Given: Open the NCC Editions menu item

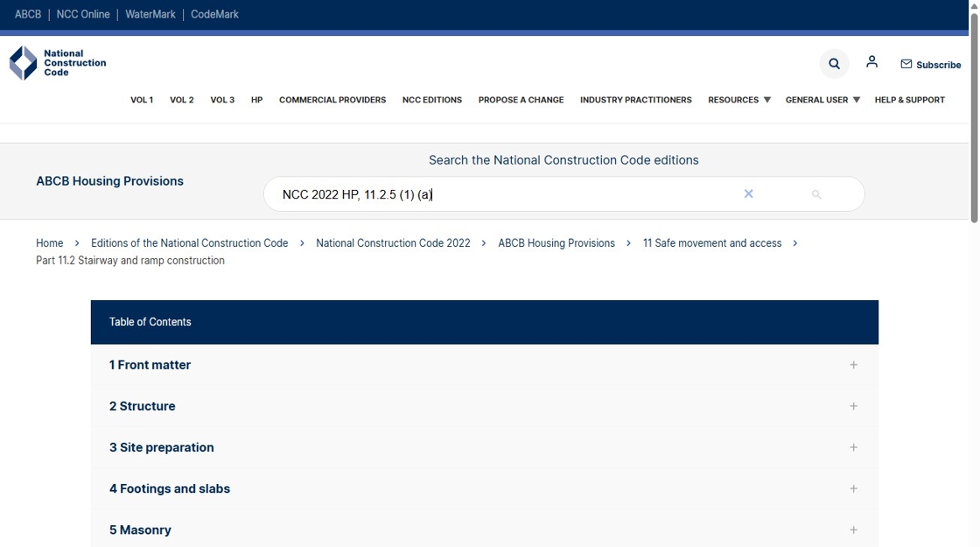Looking at the screenshot, I should (432, 100).
